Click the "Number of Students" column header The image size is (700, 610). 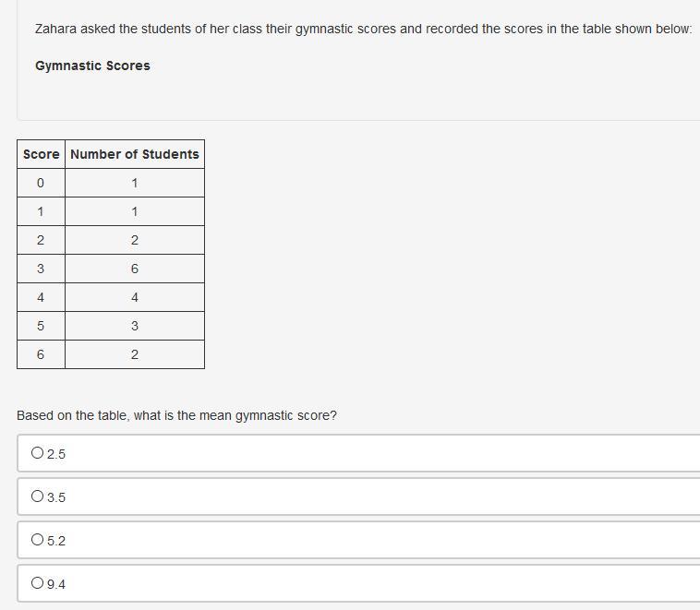click(x=135, y=154)
